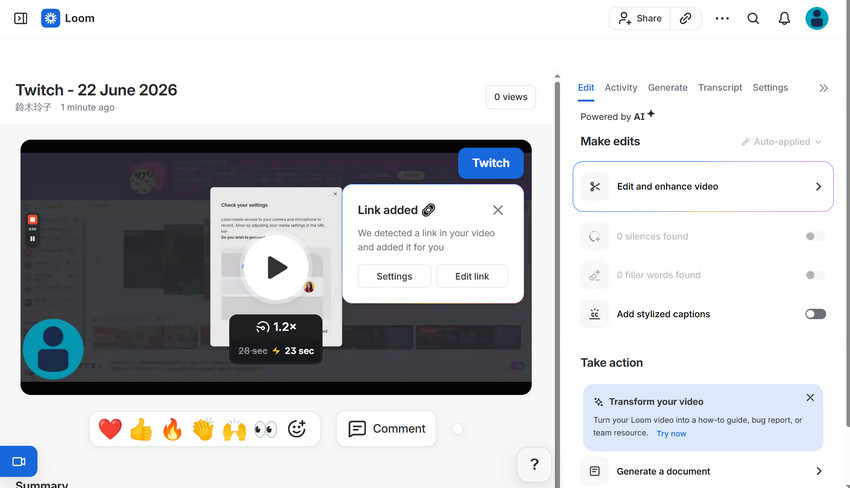The height and width of the screenshot is (488, 850).
Task: Open the add custom emoji picker
Action: 297,429
